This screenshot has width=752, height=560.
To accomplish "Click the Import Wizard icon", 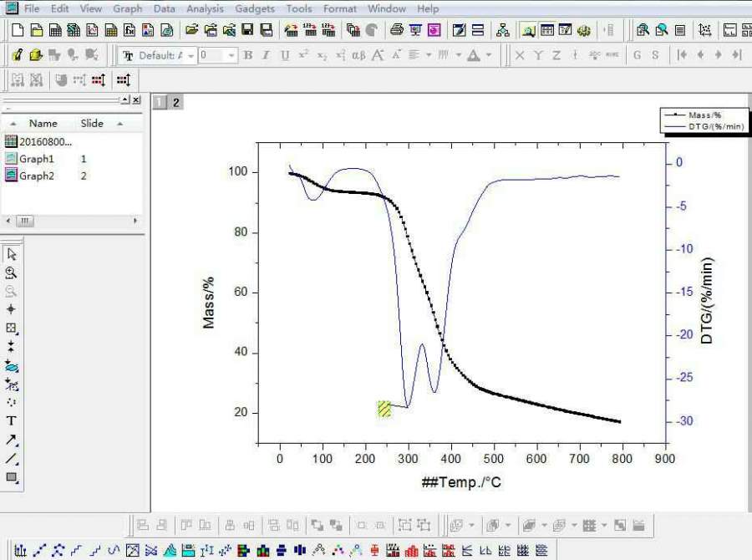I will (x=291, y=30).
